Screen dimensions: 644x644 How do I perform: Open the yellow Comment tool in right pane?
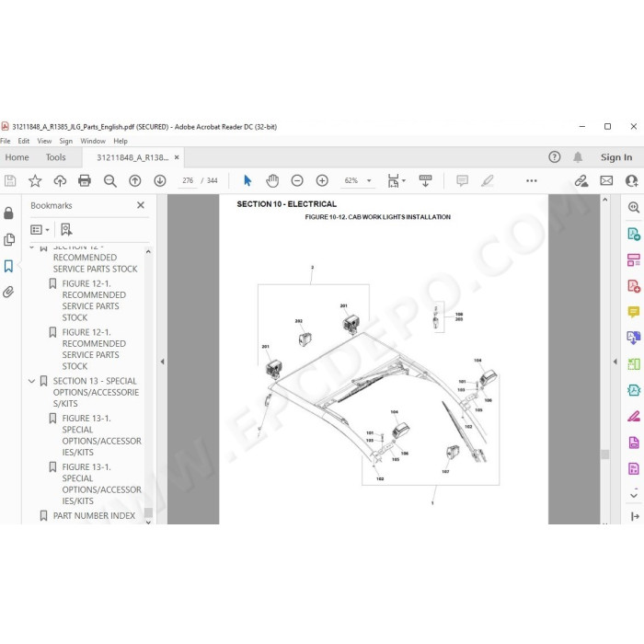pyautogui.click(x=633, y=312)
